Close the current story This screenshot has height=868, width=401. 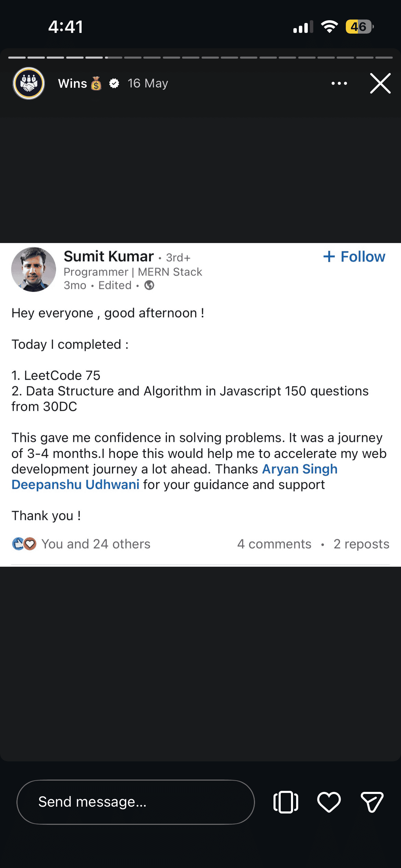(x=380, y=83)
